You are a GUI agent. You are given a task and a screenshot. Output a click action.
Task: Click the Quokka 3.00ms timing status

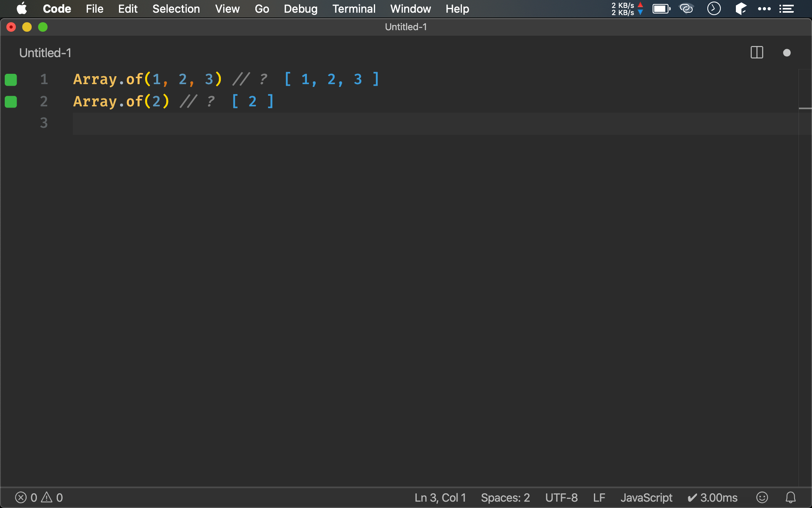click(x=712, y=497)
